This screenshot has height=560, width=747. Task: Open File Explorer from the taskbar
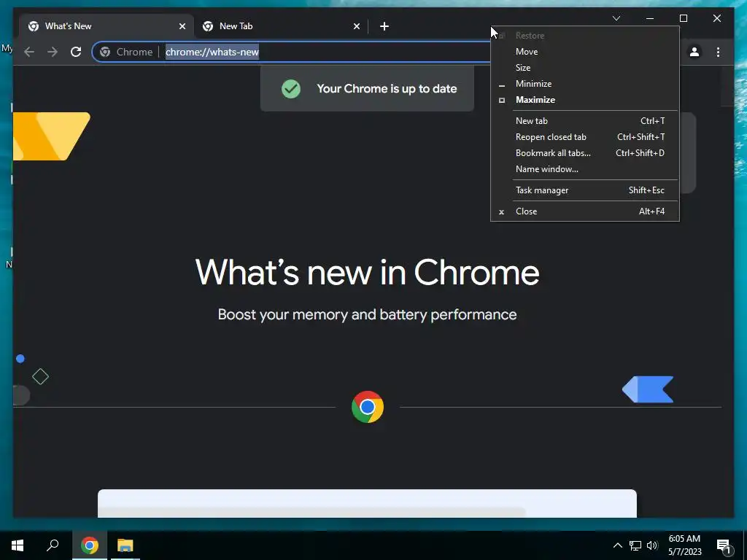tap(125, 545)
